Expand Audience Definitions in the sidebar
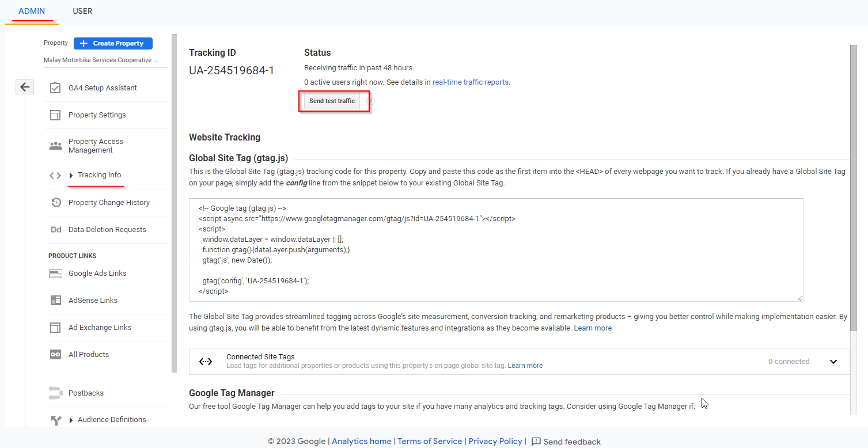This screenshot has height=448, width=868. 71,420
